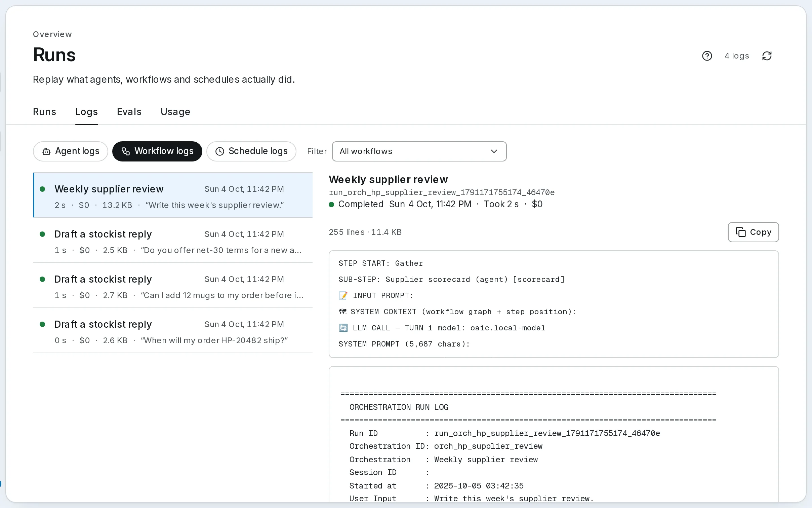Click the green status dot of Weekly supplier review row
This screenshot has width=812, height=508.
tap(42, 189)
